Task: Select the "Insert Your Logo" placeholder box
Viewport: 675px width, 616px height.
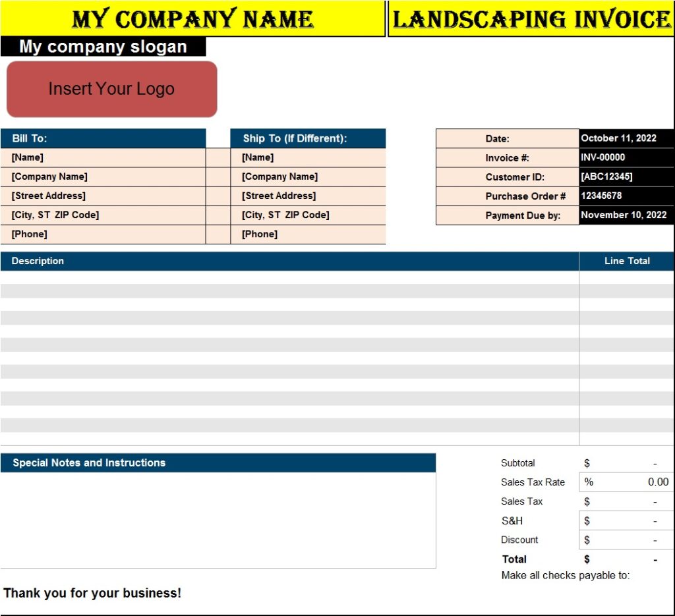Action: click(x=112, y=89)
